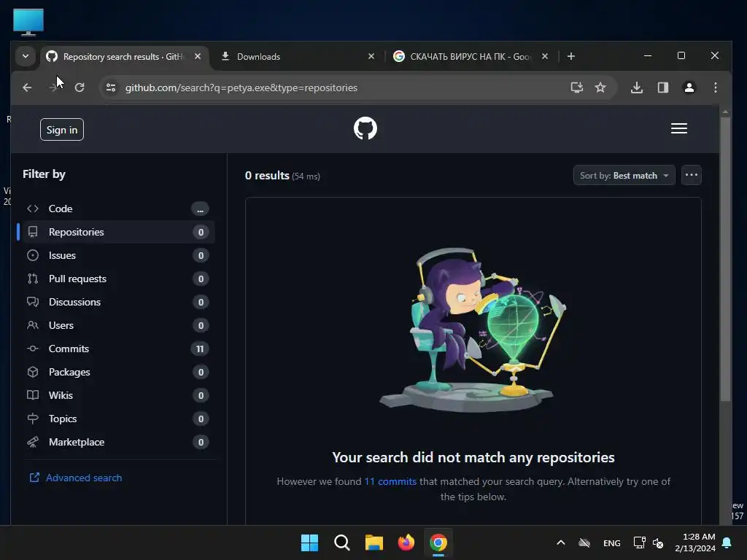The height and width of the screenshot is (560, 747).
Task: Click the muted volume icon in tray
Action: click(x=658, y=542)
